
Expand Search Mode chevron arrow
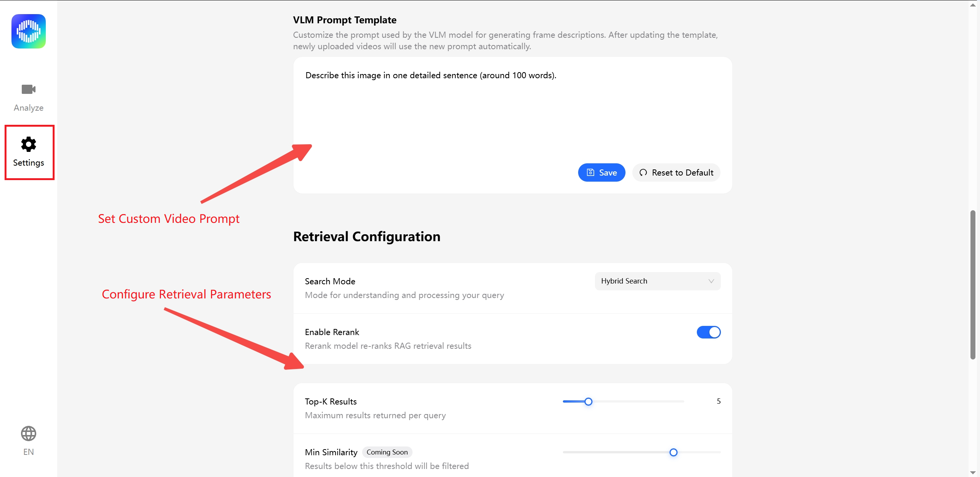pyautogui.click(x=711, y=281)
